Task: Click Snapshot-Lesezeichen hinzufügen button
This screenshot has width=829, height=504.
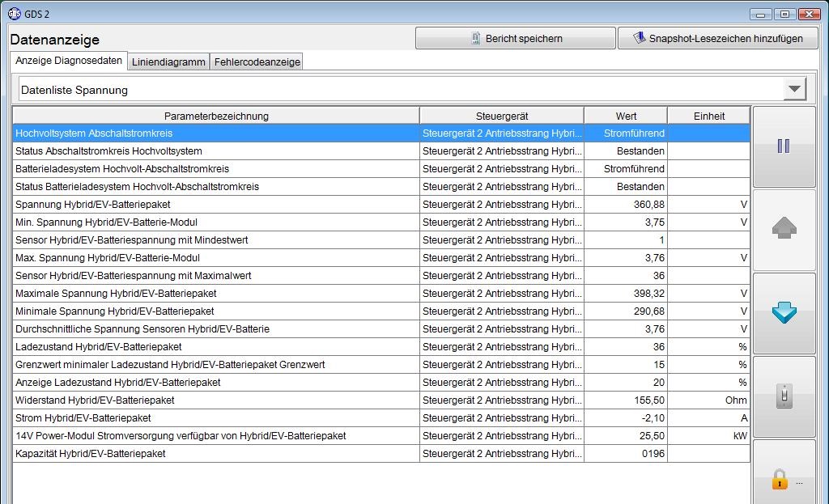Action: click(717, 38)
